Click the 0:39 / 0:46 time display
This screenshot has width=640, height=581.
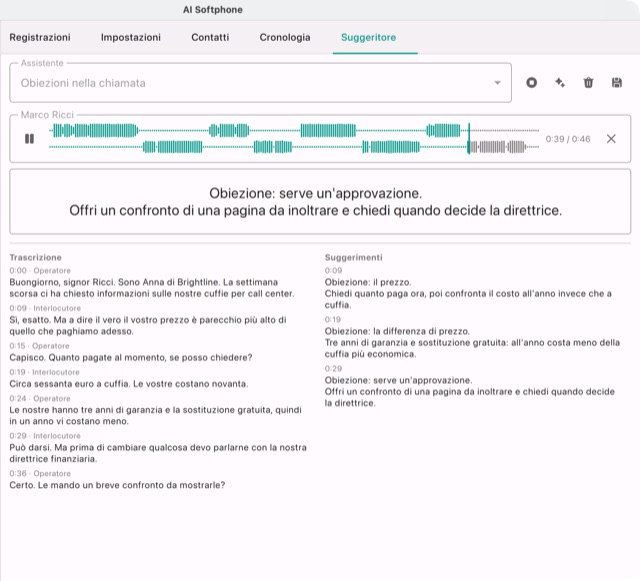pos(568,139)
